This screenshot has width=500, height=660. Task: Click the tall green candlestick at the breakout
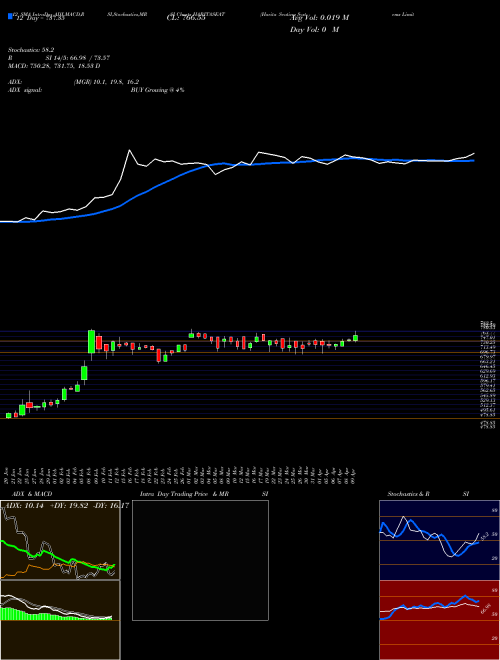pyautogui.click(x=91, y=342)
